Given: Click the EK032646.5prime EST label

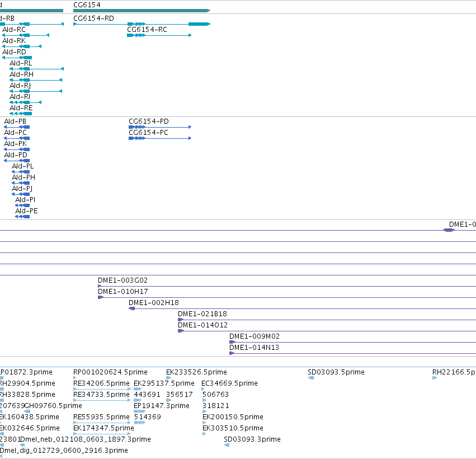Looking at the screenshot, I should coord(30,429).
